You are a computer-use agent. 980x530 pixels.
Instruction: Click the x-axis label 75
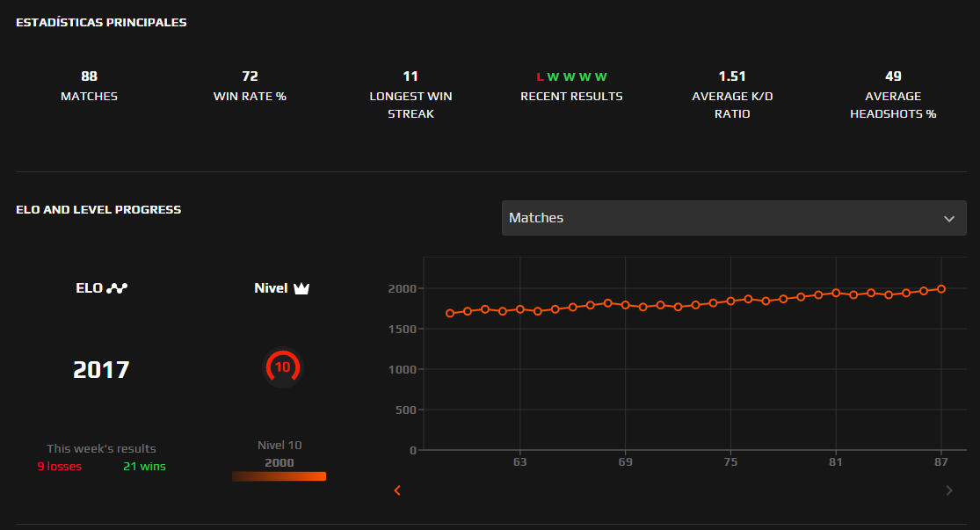click(730, 461)
